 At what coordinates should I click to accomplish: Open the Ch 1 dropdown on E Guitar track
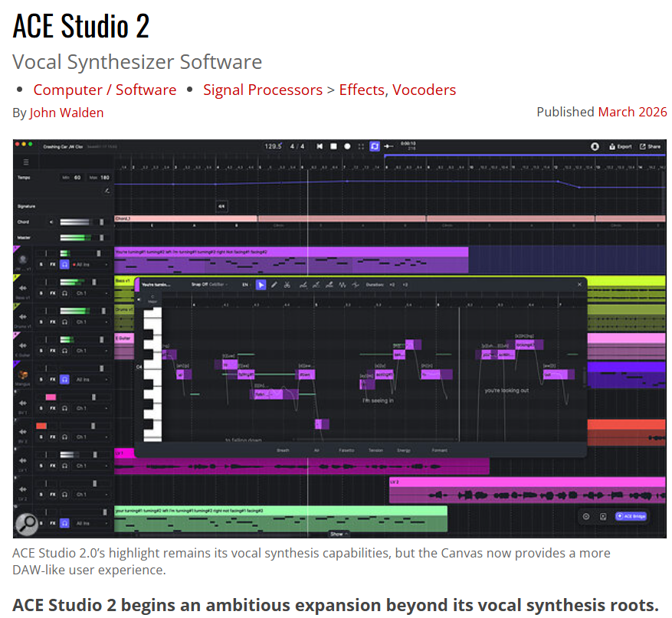[x=92, y=351]
